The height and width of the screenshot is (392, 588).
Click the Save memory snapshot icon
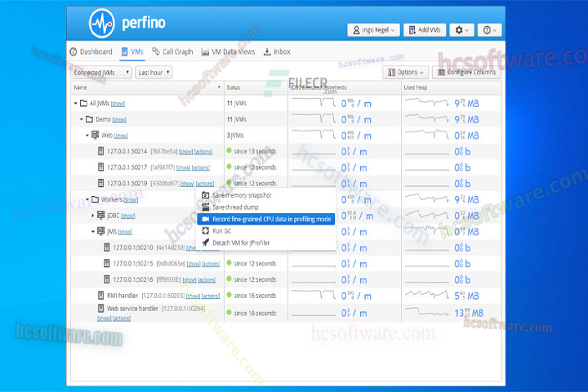205,195
